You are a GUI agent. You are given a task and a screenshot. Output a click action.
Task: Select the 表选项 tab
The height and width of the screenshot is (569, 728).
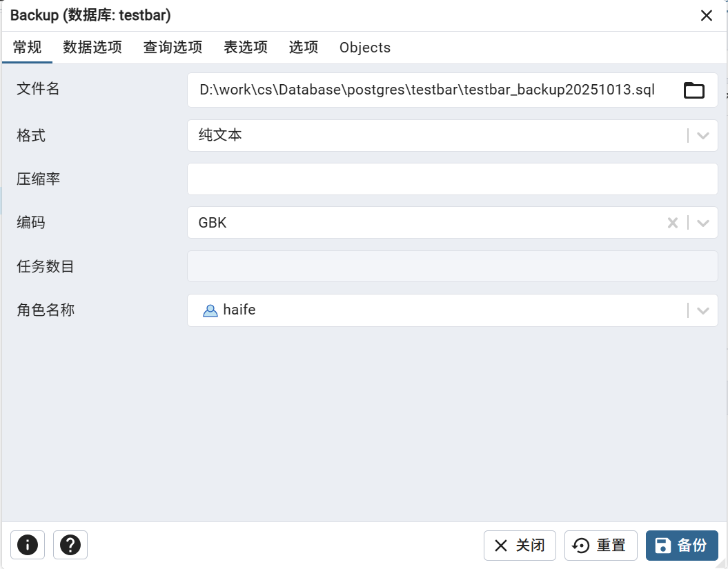pos(246,48)
